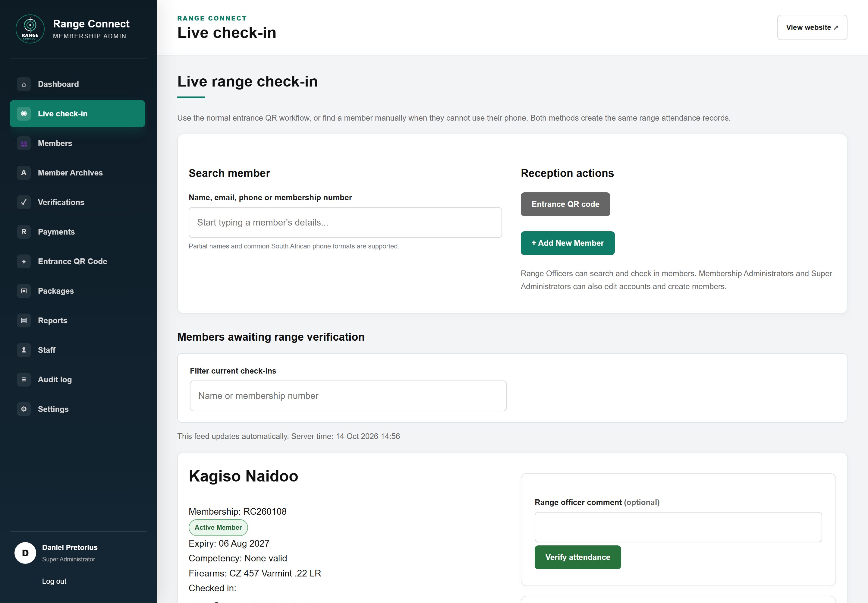Open the Verifications menu label
The height and width of the screenshot is (603, 868).
pos(61,202)
